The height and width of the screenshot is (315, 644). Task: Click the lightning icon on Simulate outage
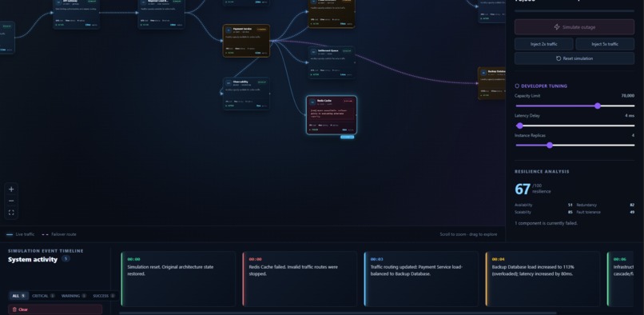pyautogui.click(x=557, y=27)
